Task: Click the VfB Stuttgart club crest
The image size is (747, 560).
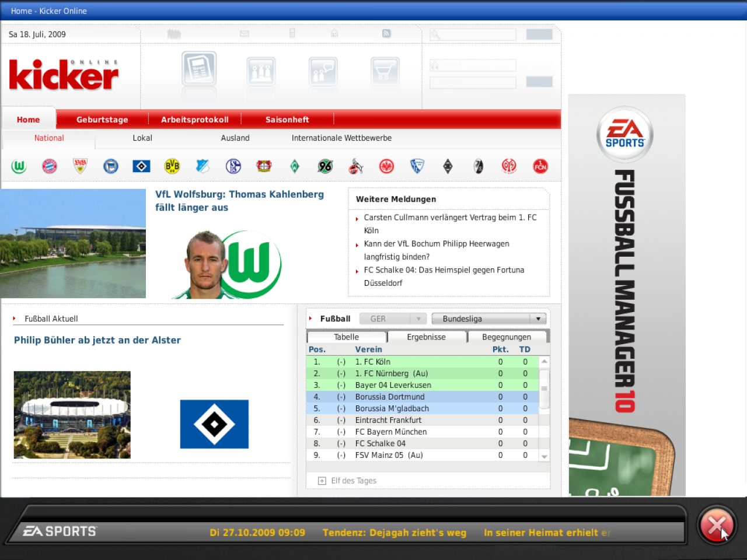Action: 80,167
